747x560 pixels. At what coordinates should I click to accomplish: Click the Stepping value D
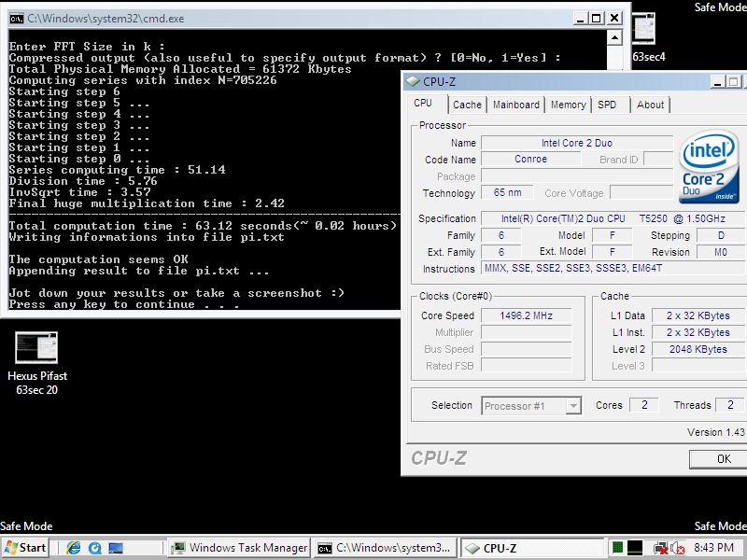click(x=721, y=235)
